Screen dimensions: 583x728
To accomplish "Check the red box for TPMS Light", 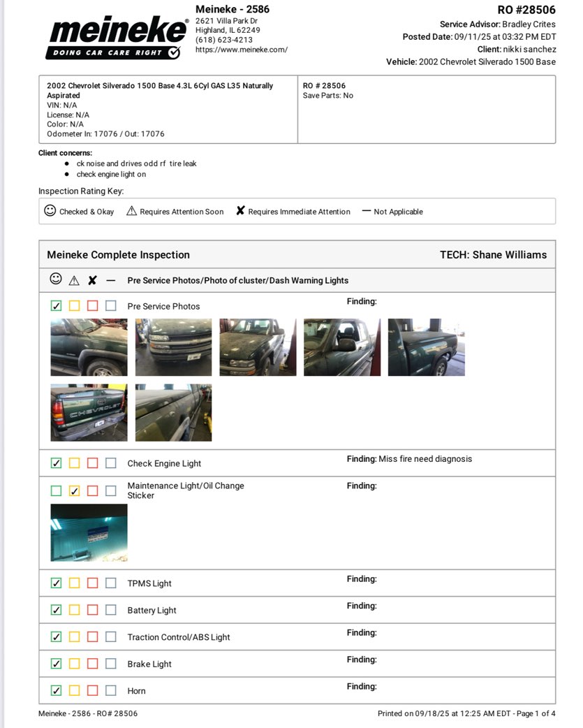I will (92, 583).
